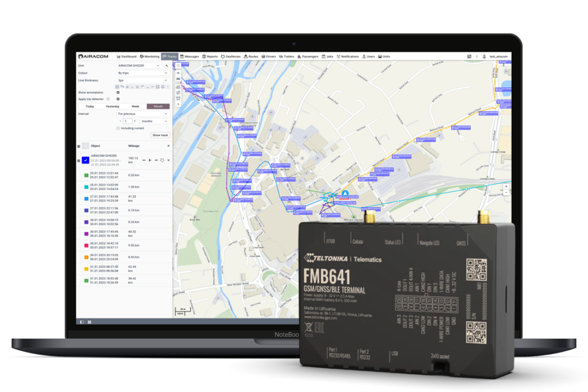Disable the Show annotations checkbox
588x392 pixels.
point(118,92)
